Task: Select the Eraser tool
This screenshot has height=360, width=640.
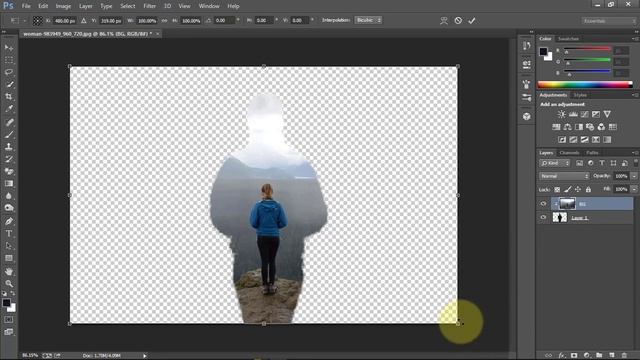Action: point(9,171)
